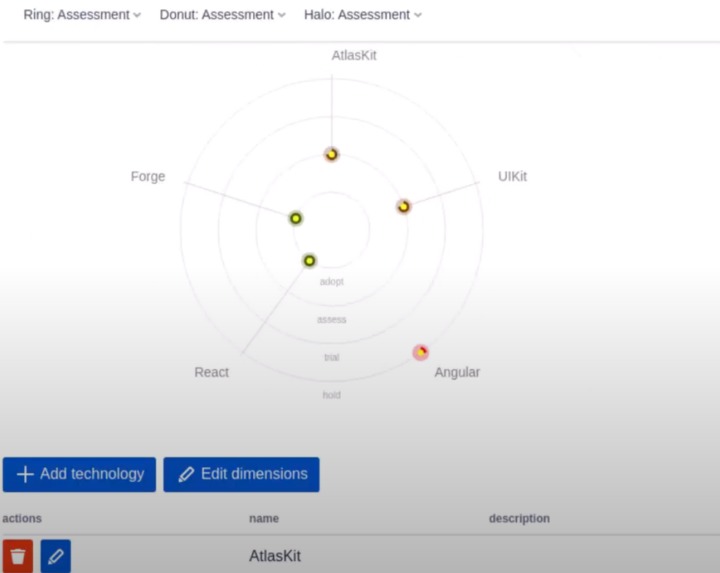Click the Angular radar dot
The image size is (720, 573).
421,353
